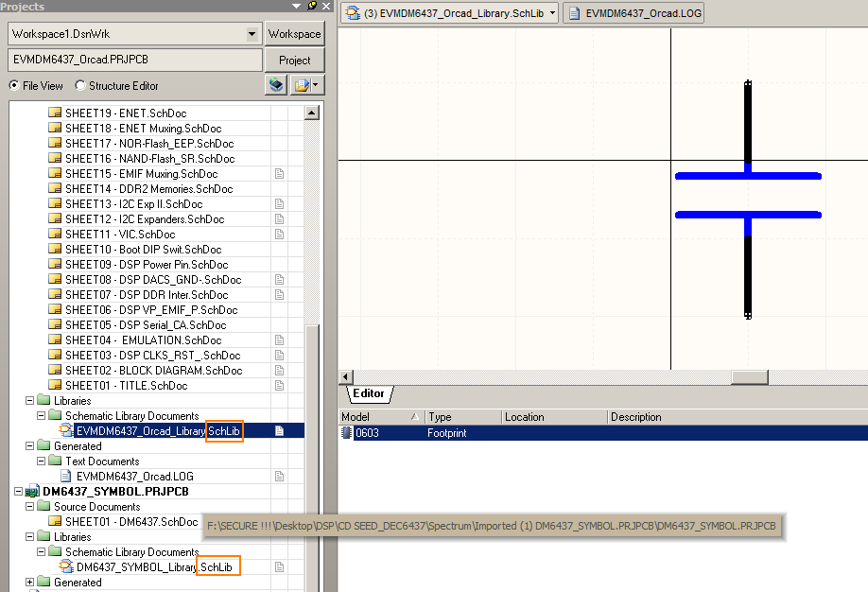Image resolution: width=868 pixels, height=592 pixels.
Task: Open DM6437_SYMBOL_Library.SchLib
Action: (x=154, y=567)
